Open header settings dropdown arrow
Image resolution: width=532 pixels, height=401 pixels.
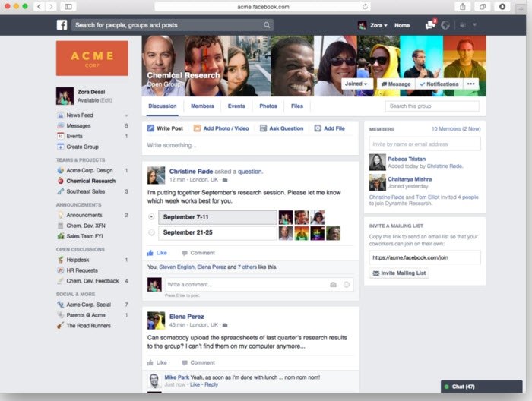475,25
